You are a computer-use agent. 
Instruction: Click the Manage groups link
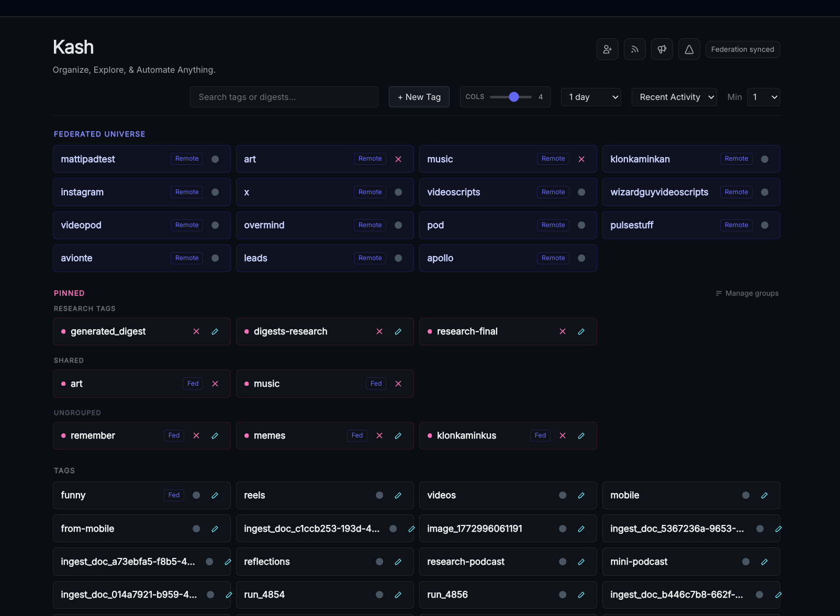pos(747,293)
